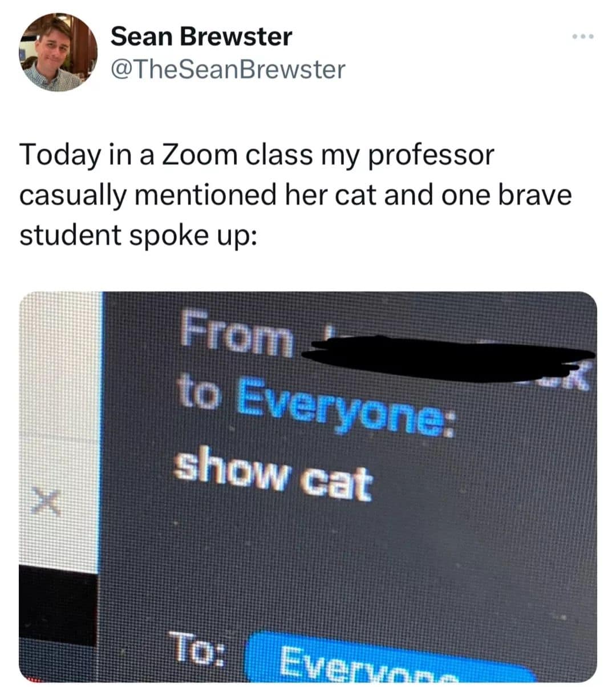Open the @TheSeanBrewster handle link
The image size is (616, 687).
[x=227, y=70]
